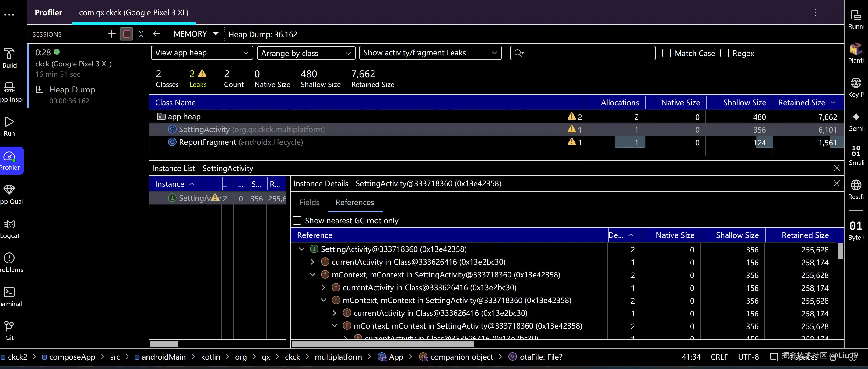Viewport: 868px width, 369px height.
Task: Open the Arrange by class dropdown
Action: (x=306, y=53)
